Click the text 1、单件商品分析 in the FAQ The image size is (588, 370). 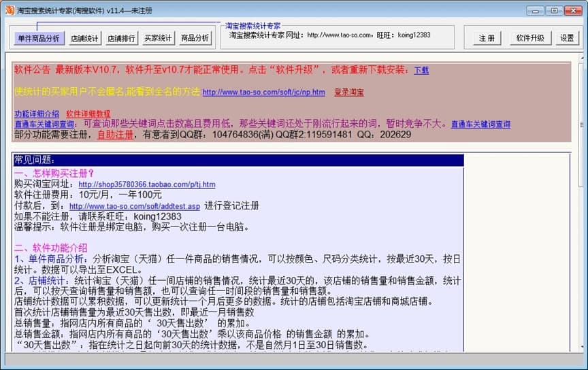[49, 258]
